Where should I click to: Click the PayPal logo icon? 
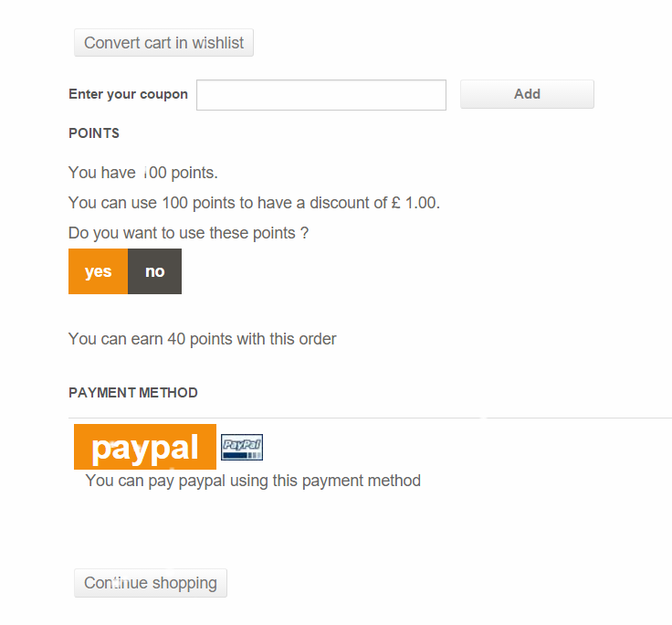[242, 447]
